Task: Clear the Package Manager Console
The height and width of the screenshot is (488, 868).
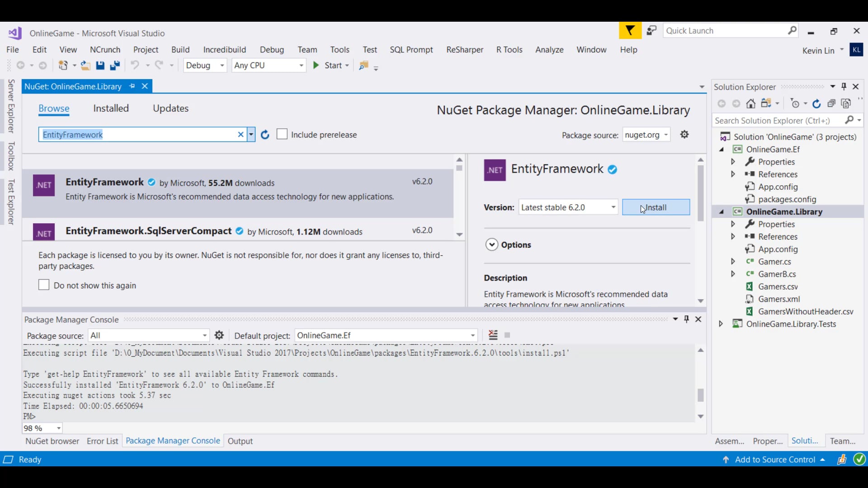Action: [x=493, y=335]
